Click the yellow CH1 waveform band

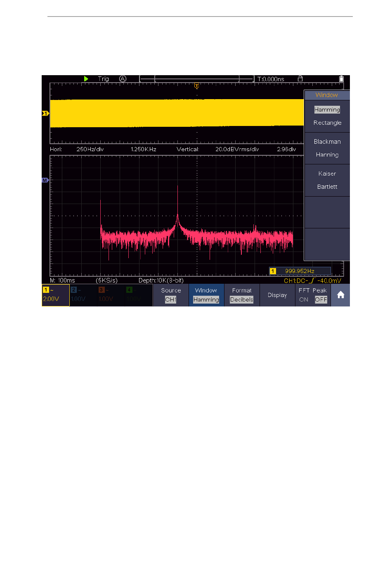tap(177, 113)
